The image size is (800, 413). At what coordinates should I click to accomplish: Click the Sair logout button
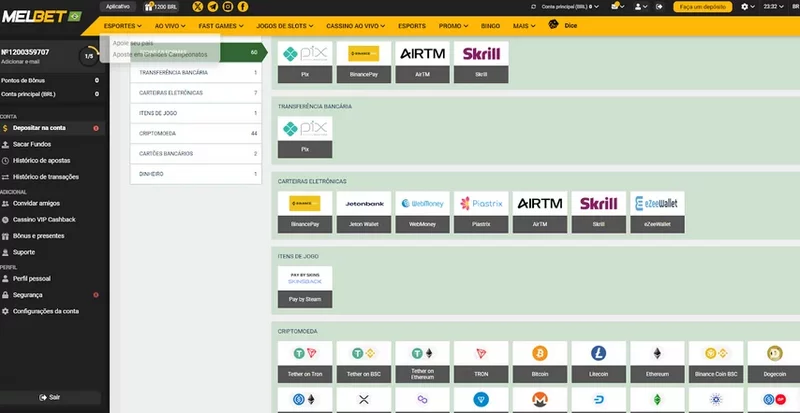pyautogui.click(x=54, y=397)
